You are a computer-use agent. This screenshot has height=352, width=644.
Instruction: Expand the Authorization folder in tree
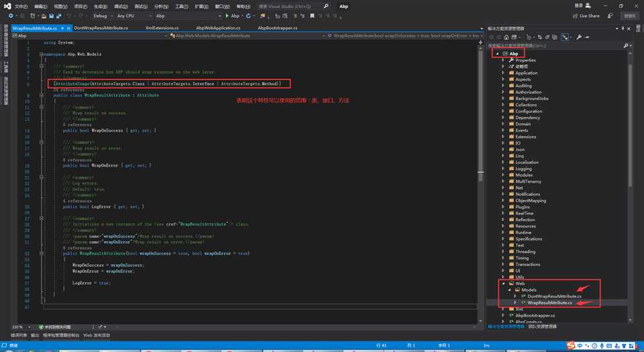click(503, 92)
